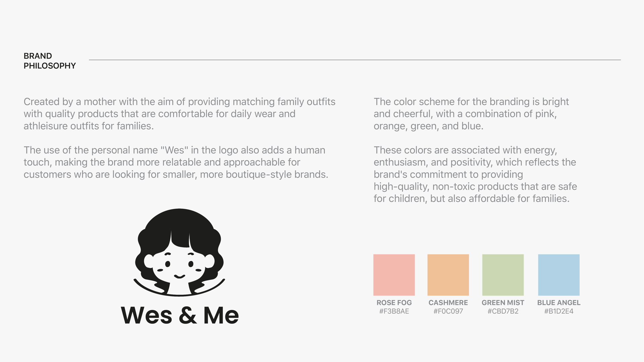Click the 'These colors are associated' paragraph
The height and width of the screenshot is (362, 644).
point(475,174)
